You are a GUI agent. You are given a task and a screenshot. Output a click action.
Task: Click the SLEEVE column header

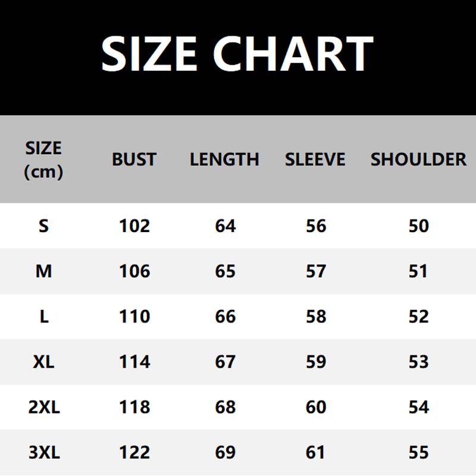(x=315, y=159)
